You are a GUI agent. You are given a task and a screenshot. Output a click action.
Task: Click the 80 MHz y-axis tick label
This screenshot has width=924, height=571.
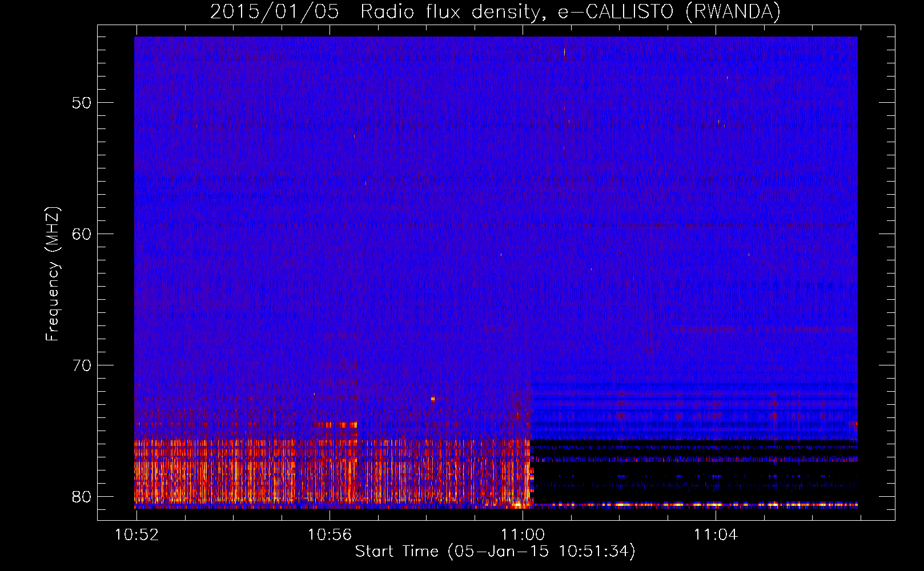pyautogui.click(x=82, y=497)
